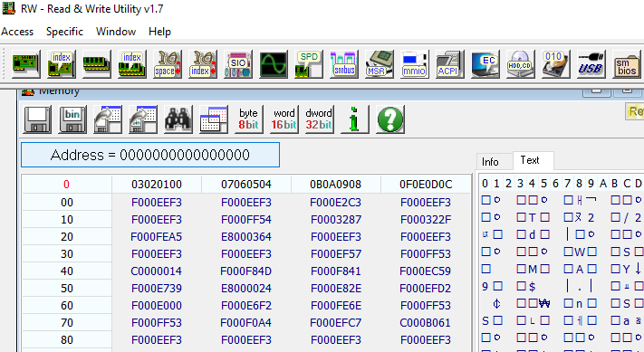Open the HDD/CD ATA tool
644x352 pixels.
click(x=521, y=64)
